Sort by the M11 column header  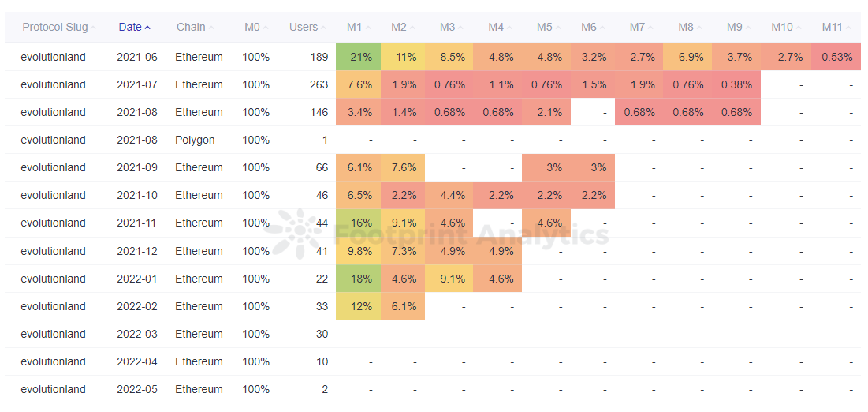[836, 27]
